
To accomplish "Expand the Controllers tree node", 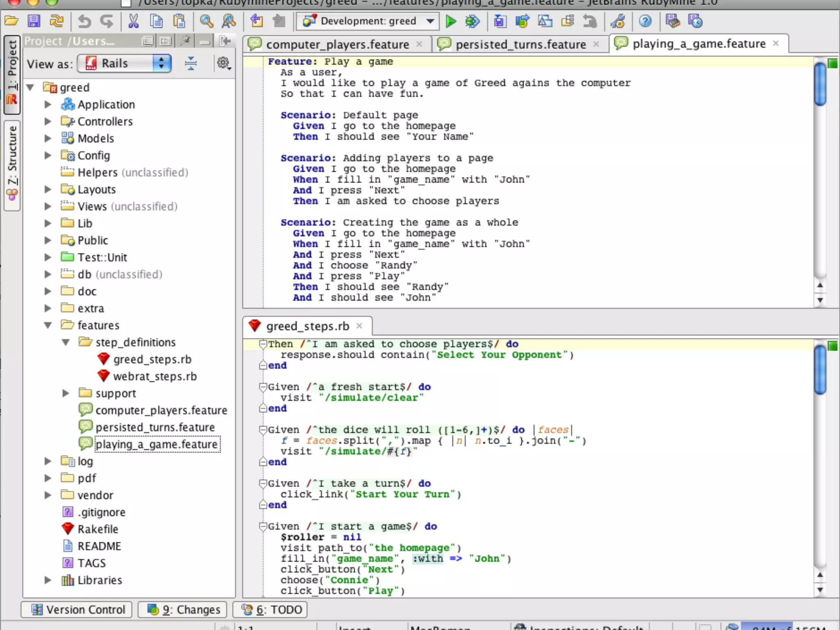I will coord(48,121).
